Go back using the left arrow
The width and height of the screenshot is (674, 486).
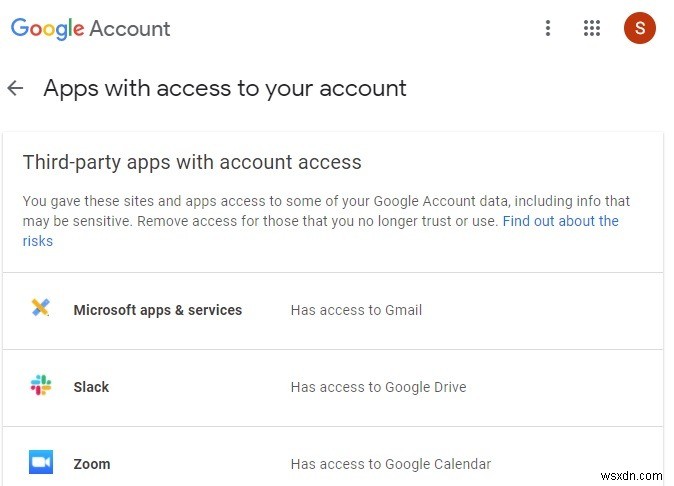tap(15, 88)
